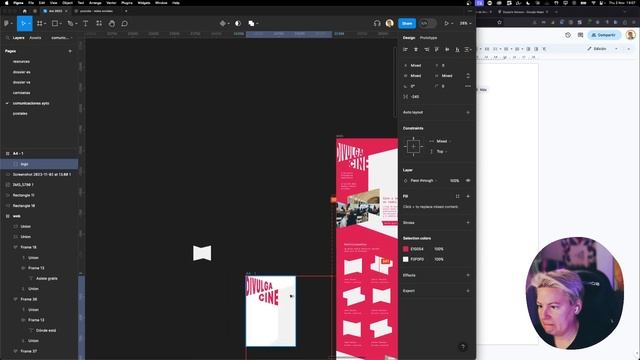Click the white F0F0F0 selection color swatch

[405, 259]
